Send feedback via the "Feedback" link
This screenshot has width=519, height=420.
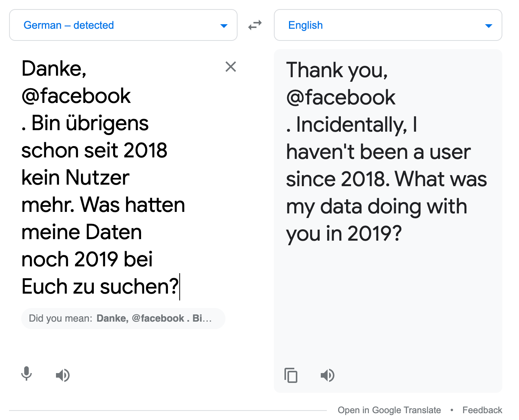[482, 410]
